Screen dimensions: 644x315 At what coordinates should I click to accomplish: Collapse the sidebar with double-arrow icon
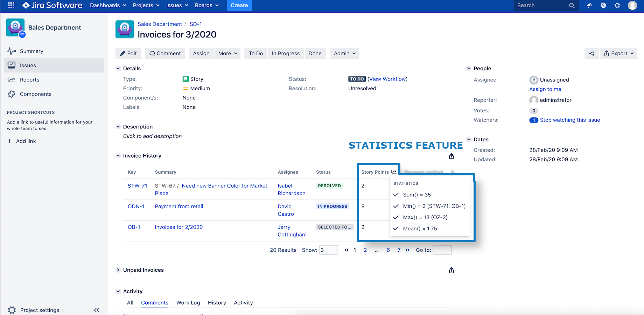(x=97, y=310)
